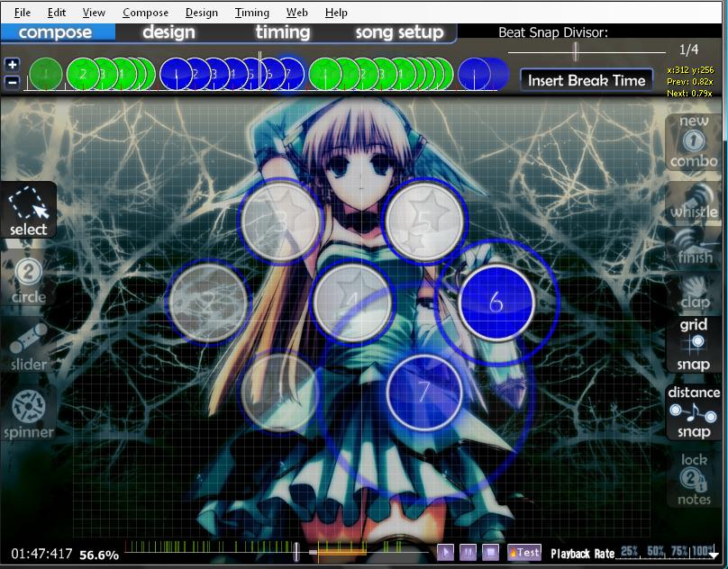The width and height of the screenshot is (728, 569).
Task: Toggle clap hitsound
Action: (x=694, y=293)
